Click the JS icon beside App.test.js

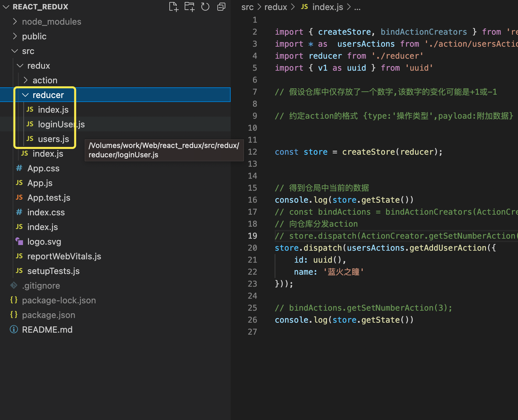click(19, 197)
